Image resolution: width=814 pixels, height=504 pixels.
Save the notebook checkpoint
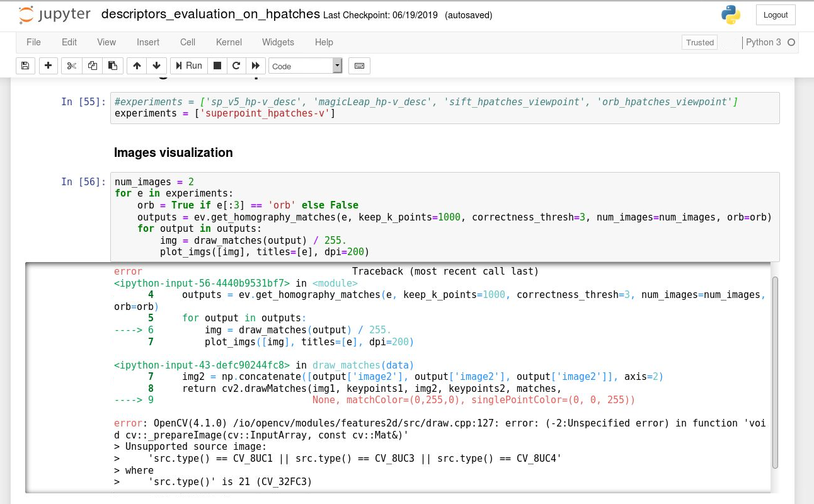(x=25, y=66)
